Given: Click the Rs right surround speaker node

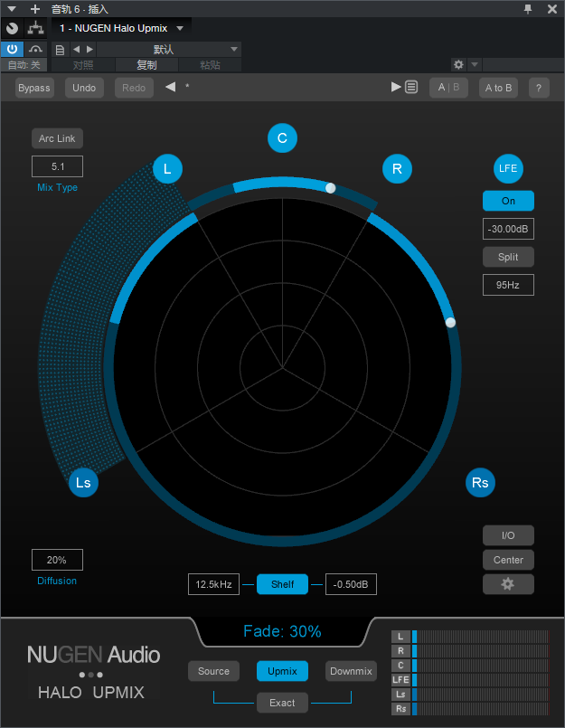Looking at the screenshot, I should [x=480, y=482].
